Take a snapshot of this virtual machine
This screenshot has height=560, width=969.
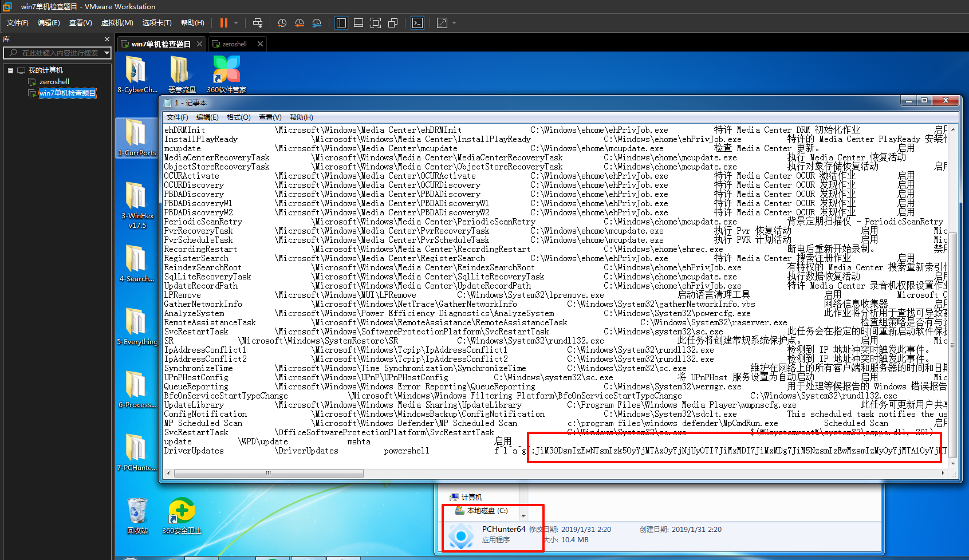point(282,23)
